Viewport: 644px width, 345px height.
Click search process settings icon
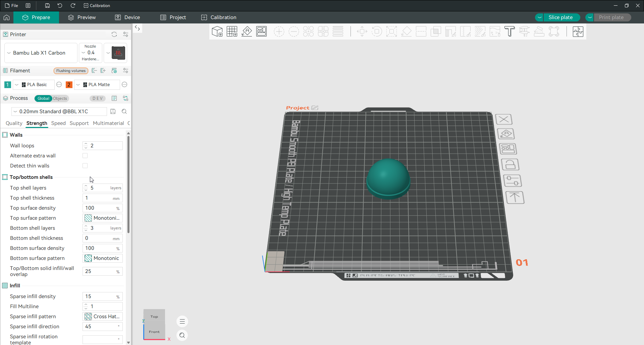click(x=124, y=112)
